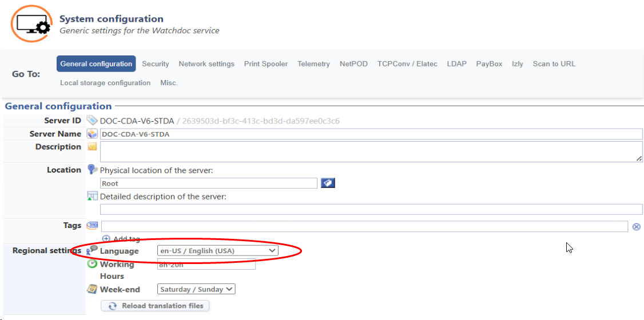Image resolution: width=644 pixels, height=320 pixels.
Task: Click the blue location browse icon
Action: coord(328,183)
